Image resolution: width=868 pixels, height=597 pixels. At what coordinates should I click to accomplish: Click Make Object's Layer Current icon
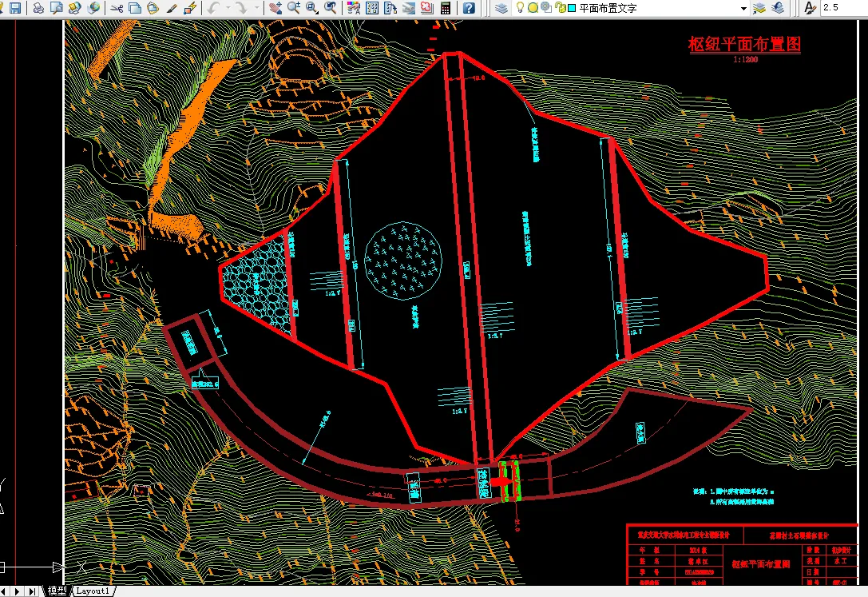759,8
